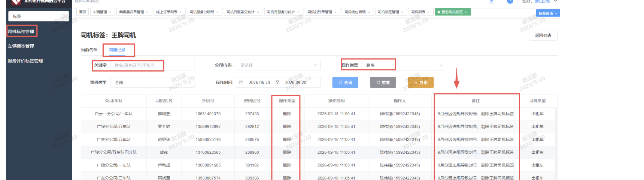Open the user menu next to 谢玉丽
The height and width of the screenshot is (180, 644).
pyautogui.click(x=556, y=1)
